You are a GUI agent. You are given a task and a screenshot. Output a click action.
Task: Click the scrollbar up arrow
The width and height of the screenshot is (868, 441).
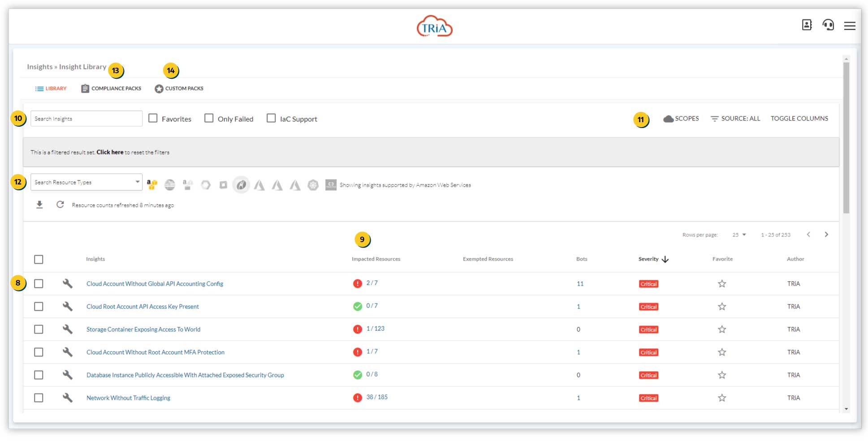[x=846, y=59]
